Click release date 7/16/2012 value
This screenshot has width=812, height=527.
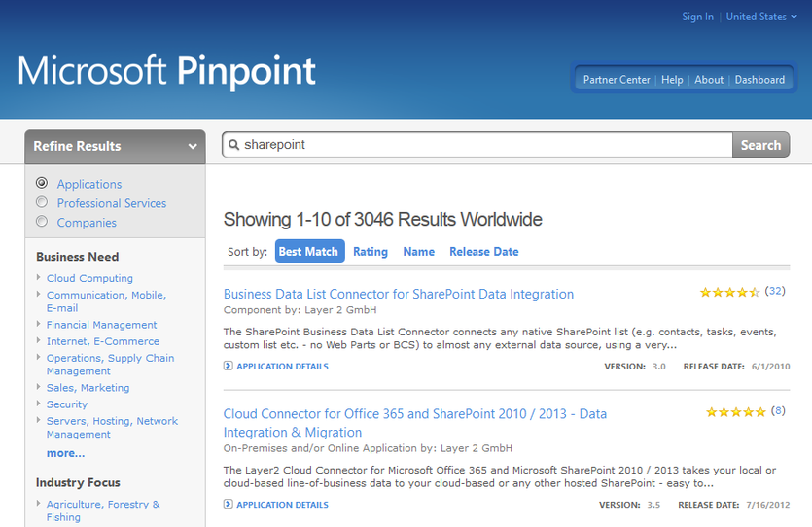tap(768, 505)
